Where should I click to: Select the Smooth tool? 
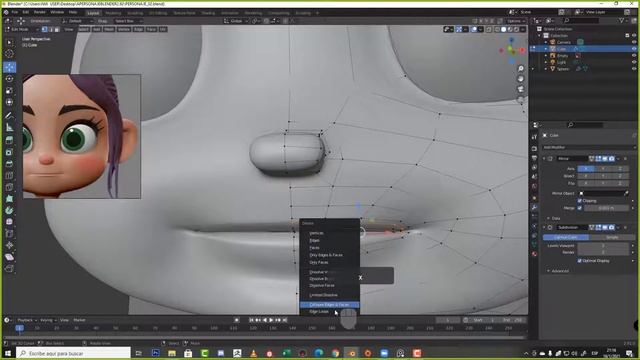[9, 222]
